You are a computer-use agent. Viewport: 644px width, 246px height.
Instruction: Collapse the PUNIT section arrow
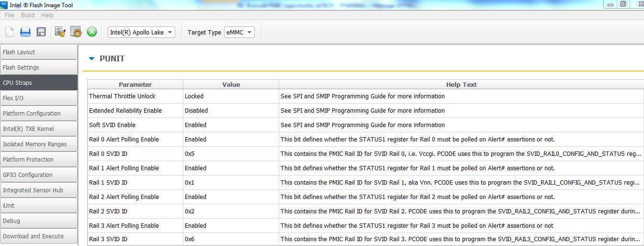pos(92,59)
